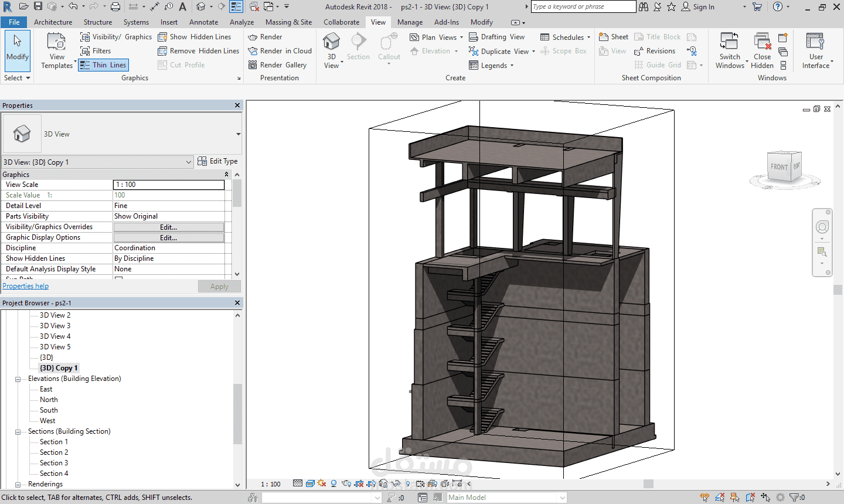
Task: Open Render Gallery
Action: [x=278, y=65]
